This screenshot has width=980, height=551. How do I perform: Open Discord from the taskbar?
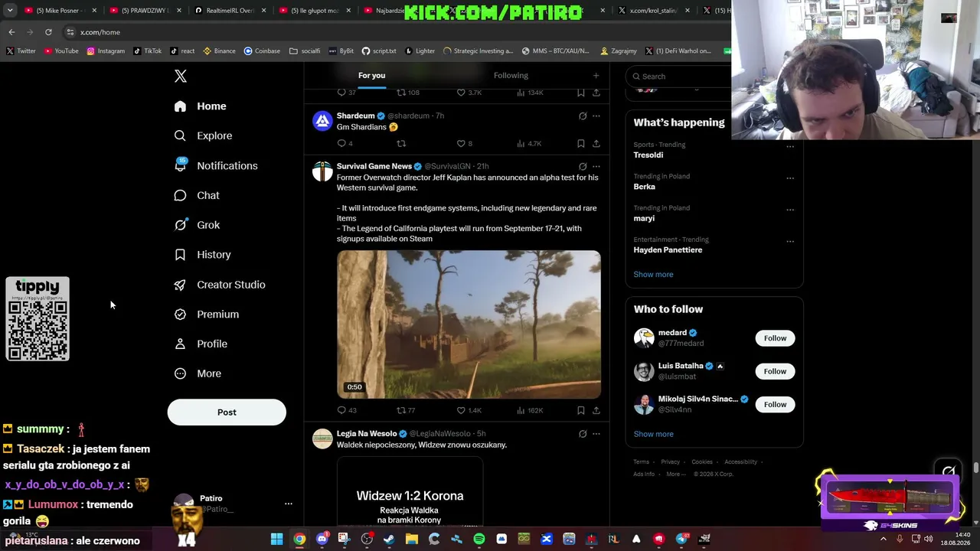322,539
